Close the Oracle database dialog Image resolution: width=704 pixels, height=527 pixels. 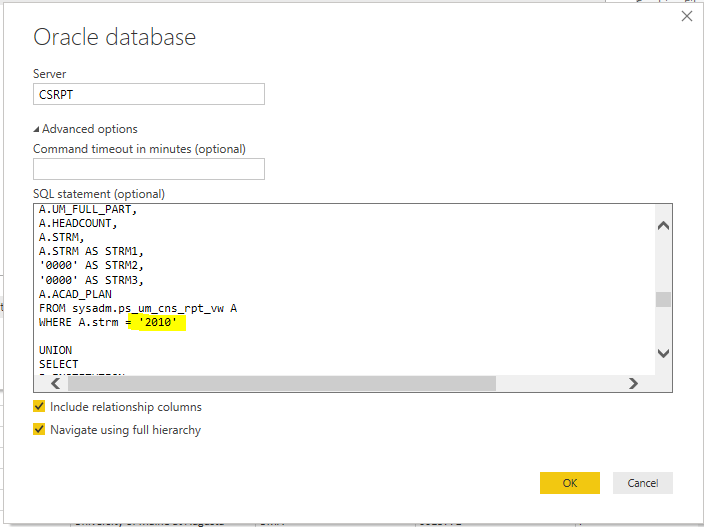pos(686,16)
